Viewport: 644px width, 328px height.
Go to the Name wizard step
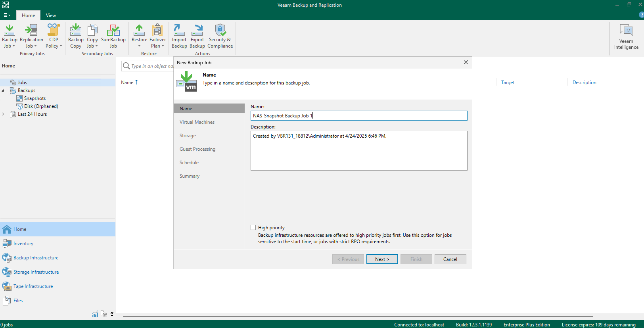pyautogui.click(x=209, y=109)
